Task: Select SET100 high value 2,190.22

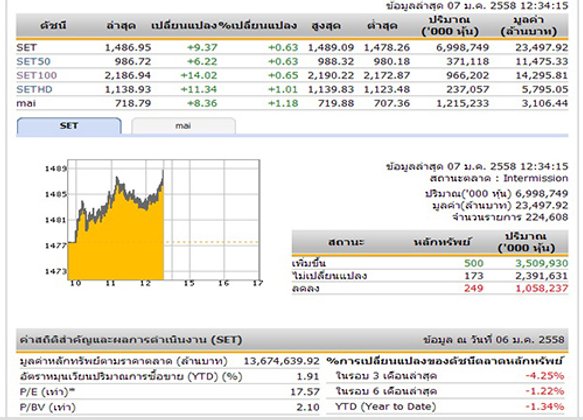Action: (331, 75)
